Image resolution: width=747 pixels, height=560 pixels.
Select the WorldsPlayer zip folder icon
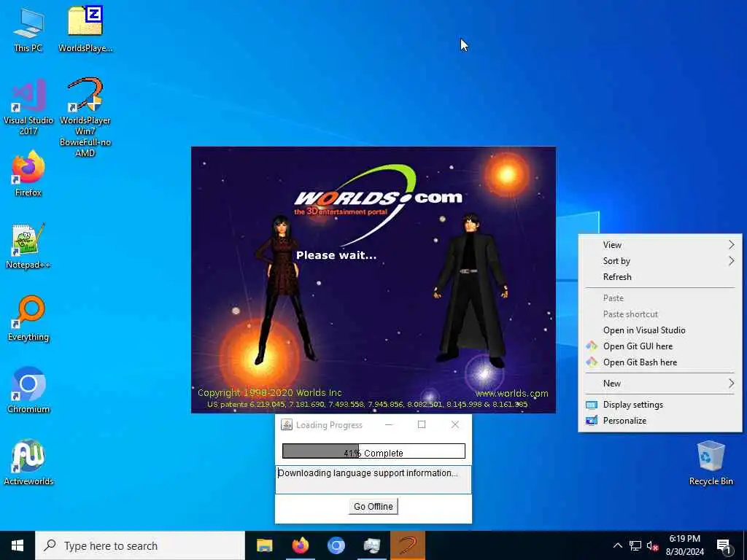tap(85, 29)
